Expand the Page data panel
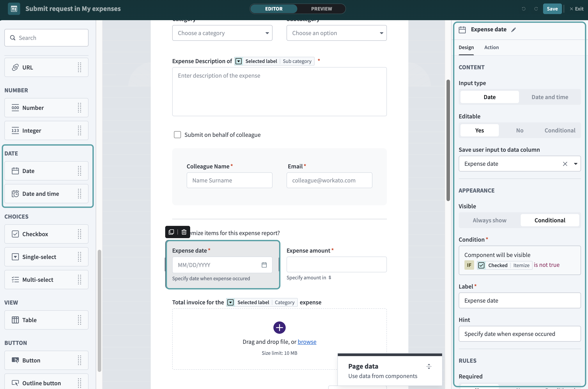 coord(429,366)
